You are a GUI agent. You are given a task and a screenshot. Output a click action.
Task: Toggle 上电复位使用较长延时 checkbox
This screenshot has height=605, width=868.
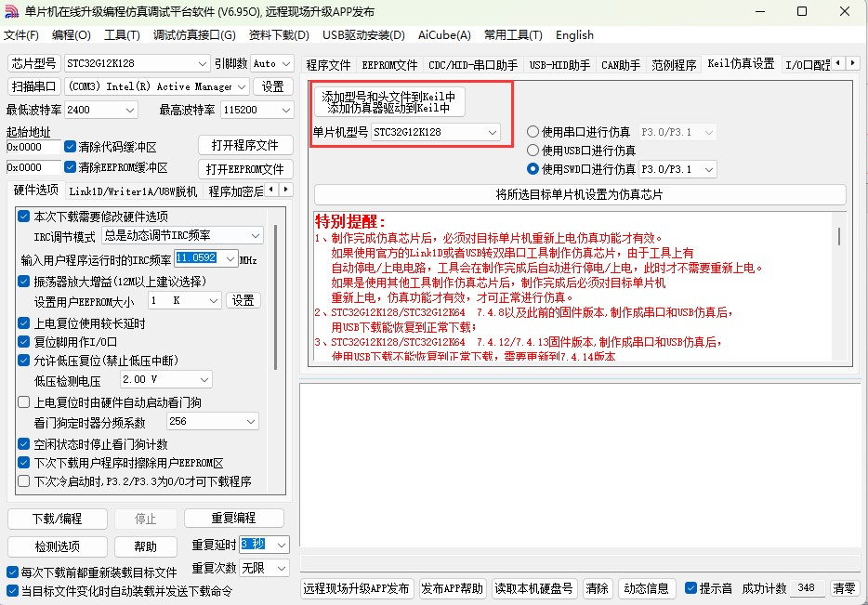[23, 323]
